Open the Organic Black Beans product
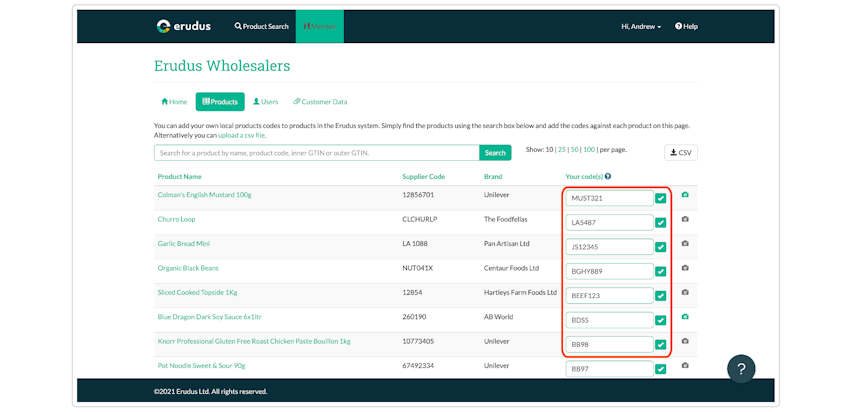 point(188,268)
